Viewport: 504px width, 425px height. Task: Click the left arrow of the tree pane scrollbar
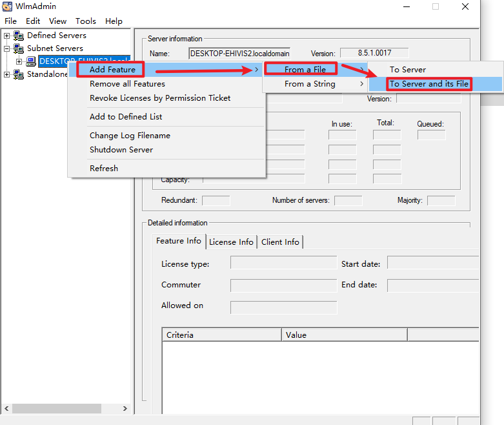[x=7, y=409]
